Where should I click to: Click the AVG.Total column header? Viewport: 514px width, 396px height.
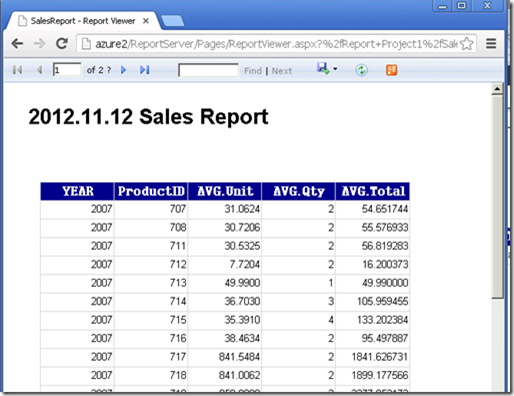(373, 191)
